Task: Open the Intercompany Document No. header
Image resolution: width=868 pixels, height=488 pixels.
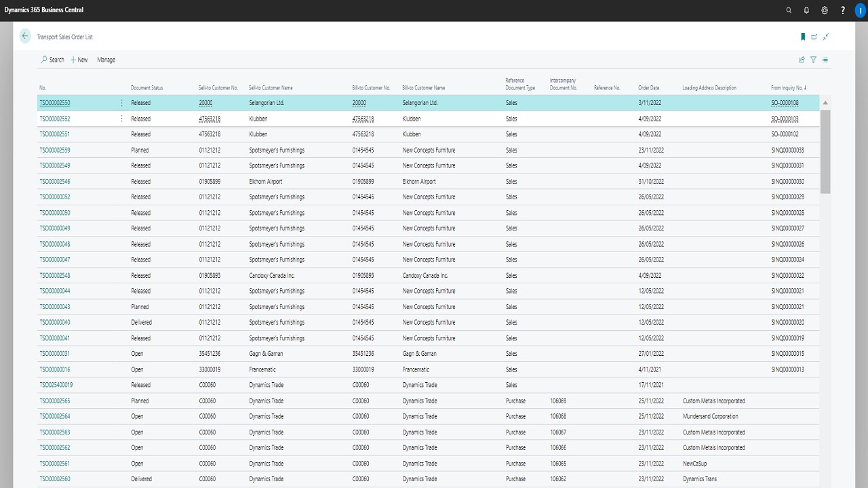Action: coord(564,84)
